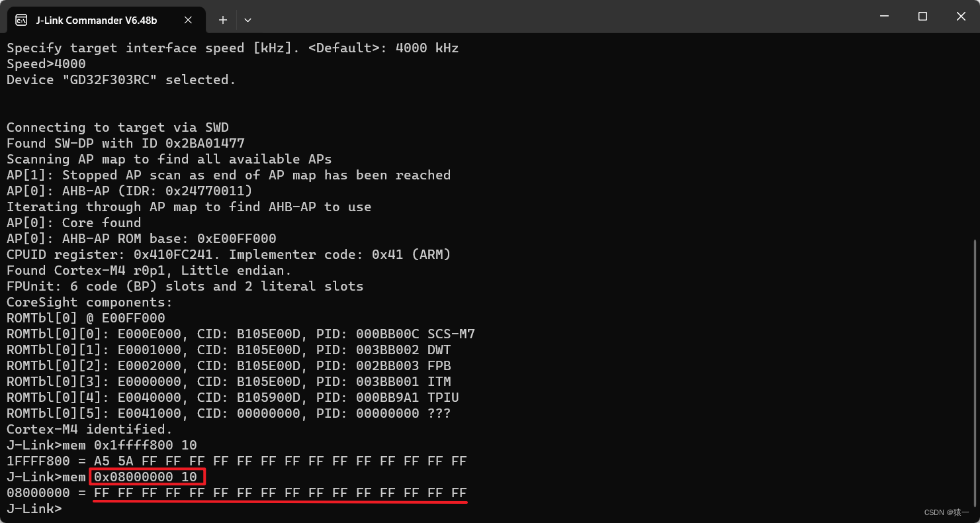This screenshot has width=980, height=523.
Task: Click the J-Link> input prompt line
Action: [x=34, y=508]
